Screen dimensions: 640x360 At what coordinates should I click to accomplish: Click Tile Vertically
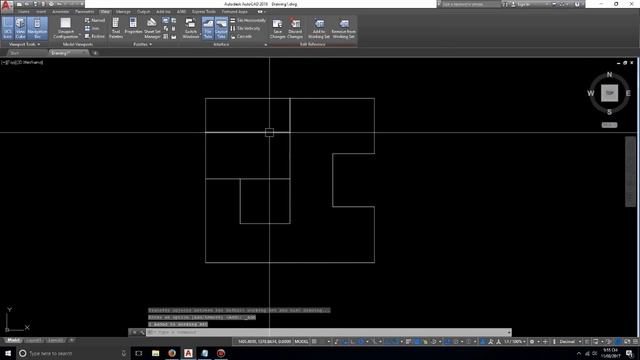point(245,28)
